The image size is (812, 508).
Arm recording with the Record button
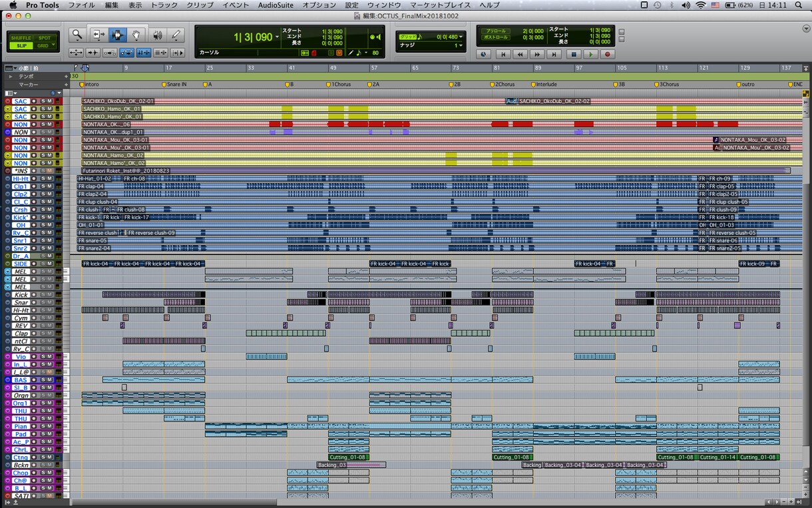point(608,54)
